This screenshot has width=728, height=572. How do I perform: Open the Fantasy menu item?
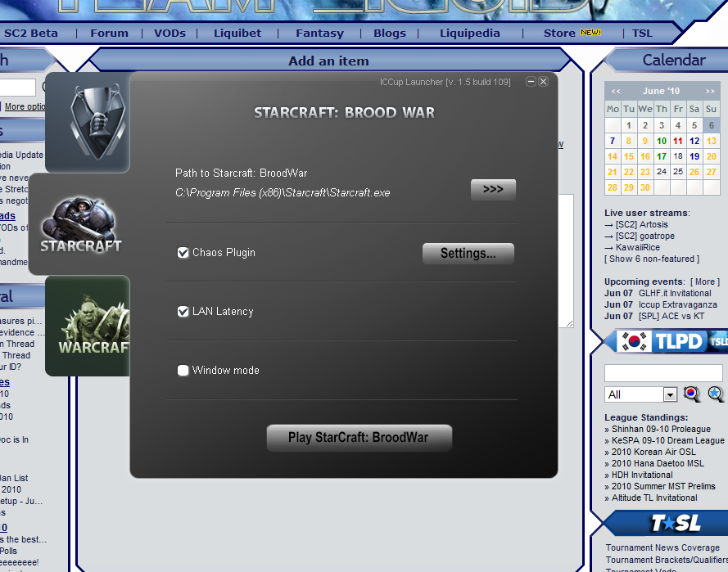319,34
